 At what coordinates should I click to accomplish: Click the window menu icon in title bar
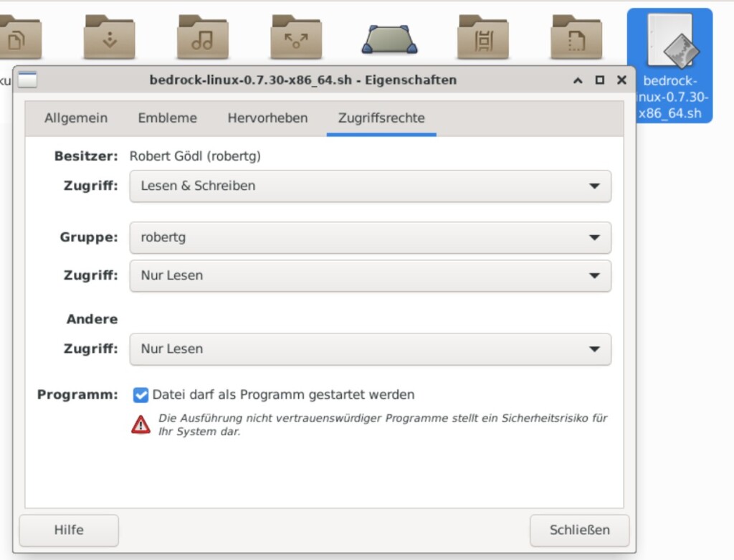click(x=28, y=80)
